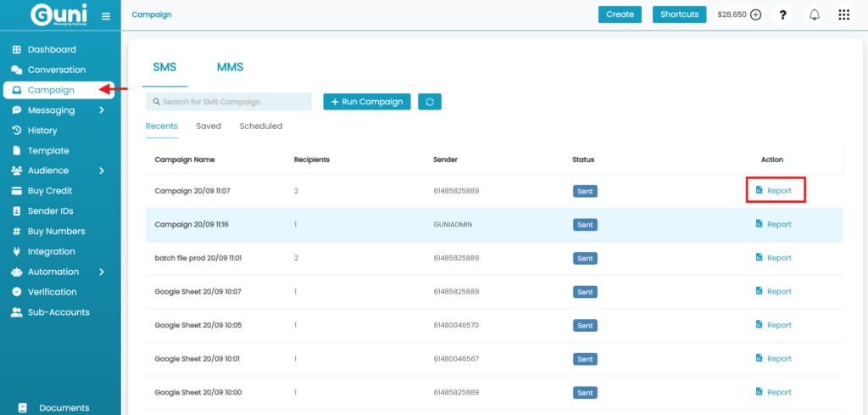Switch to the MMS tab
Screen dimensions: 868x415
(230, 67)
